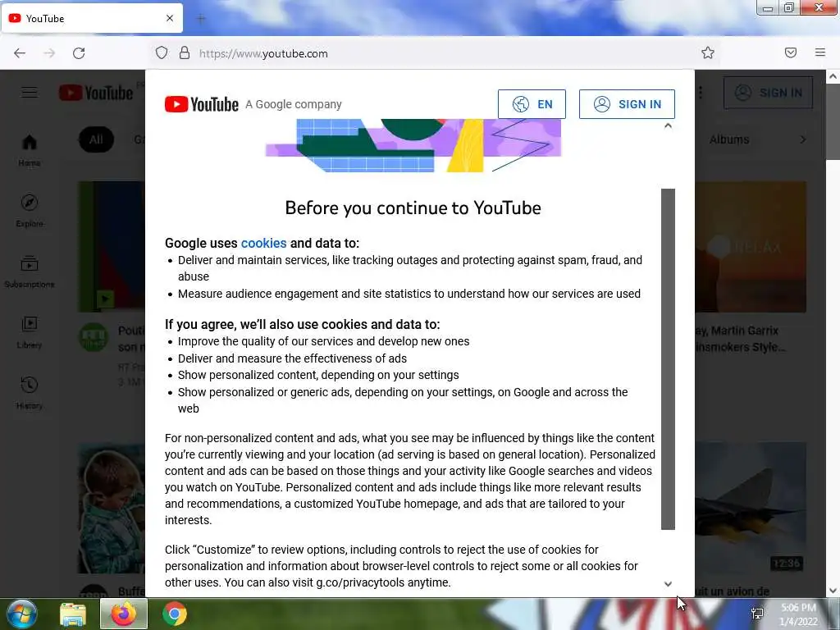Click the page scrollbar up arrow
The width and height of the screenshot is (840, 630).
[x=833, y=76]
